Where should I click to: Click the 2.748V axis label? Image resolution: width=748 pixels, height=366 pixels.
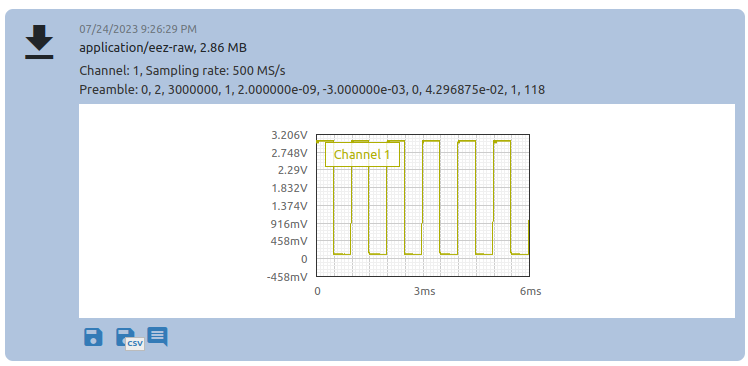coord(289,153)
